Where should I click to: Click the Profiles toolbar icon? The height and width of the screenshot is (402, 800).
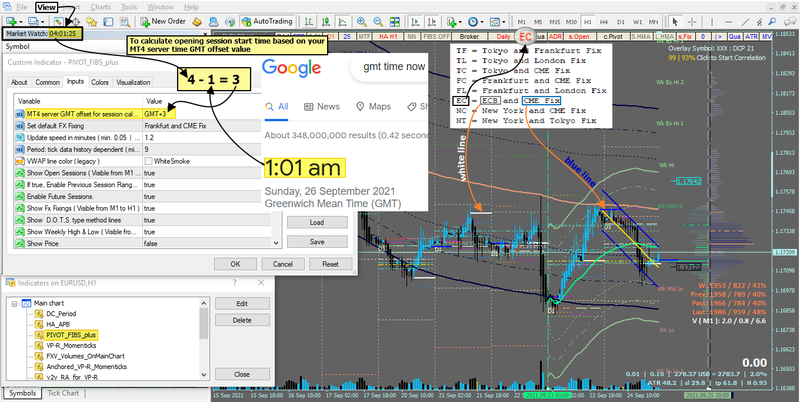pyautogui.click(x=34, y=21)
